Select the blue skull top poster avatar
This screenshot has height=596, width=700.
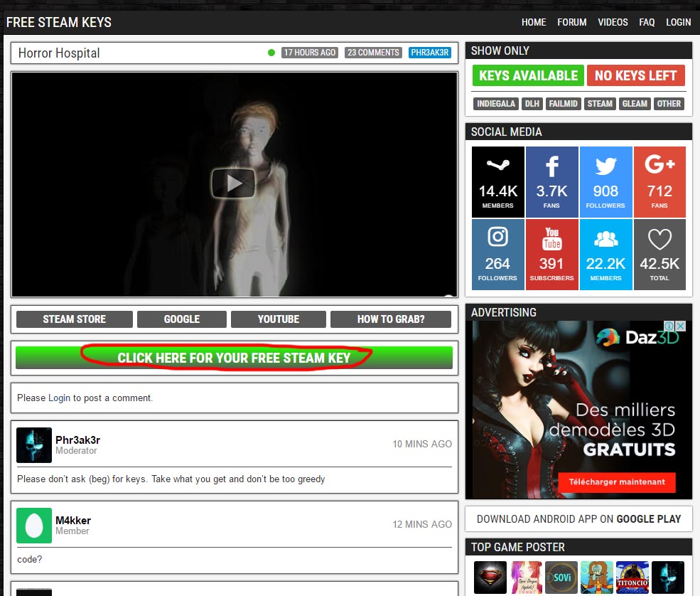pos(668,578)
